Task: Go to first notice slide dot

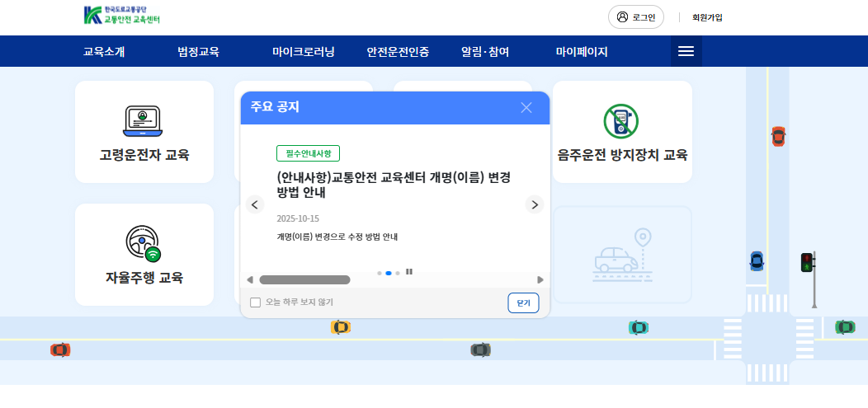Action: 380,273
